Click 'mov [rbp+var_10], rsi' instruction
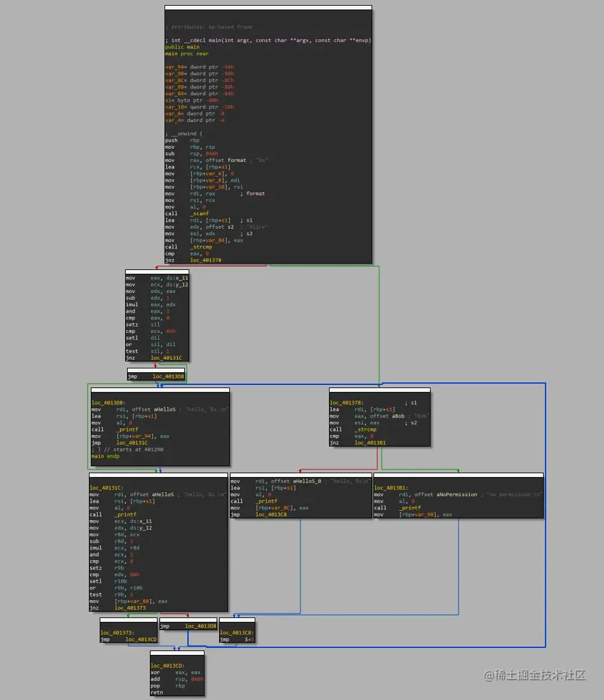The height and width of the screenshot is (700, 604). (204, 187)
